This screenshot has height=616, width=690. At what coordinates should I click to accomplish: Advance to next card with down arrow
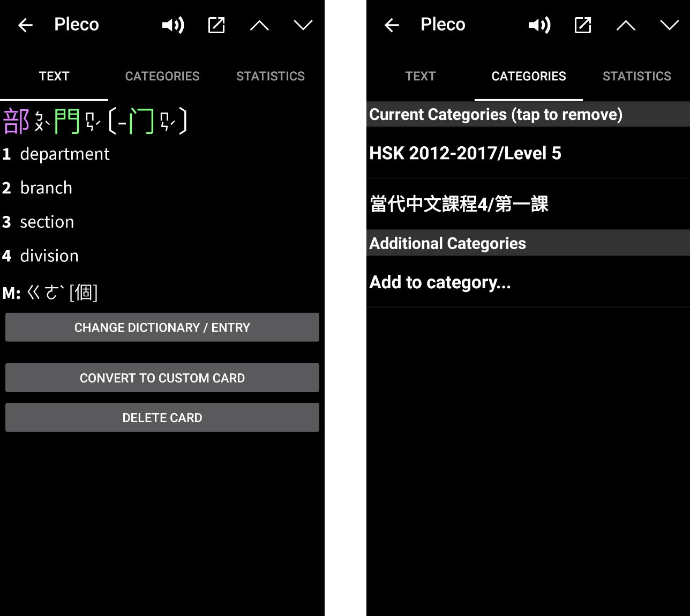(x=303, y=25)
